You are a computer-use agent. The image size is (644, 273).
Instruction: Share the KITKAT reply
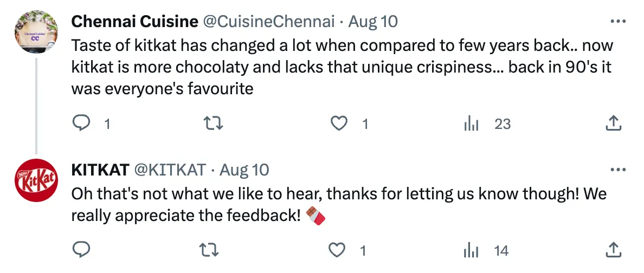[613, 250]
